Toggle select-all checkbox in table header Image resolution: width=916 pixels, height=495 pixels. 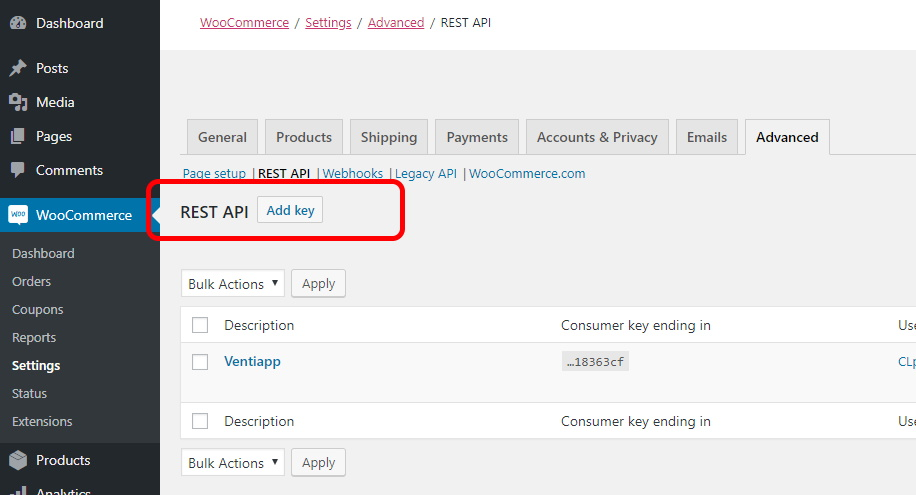tap(200, 325)
